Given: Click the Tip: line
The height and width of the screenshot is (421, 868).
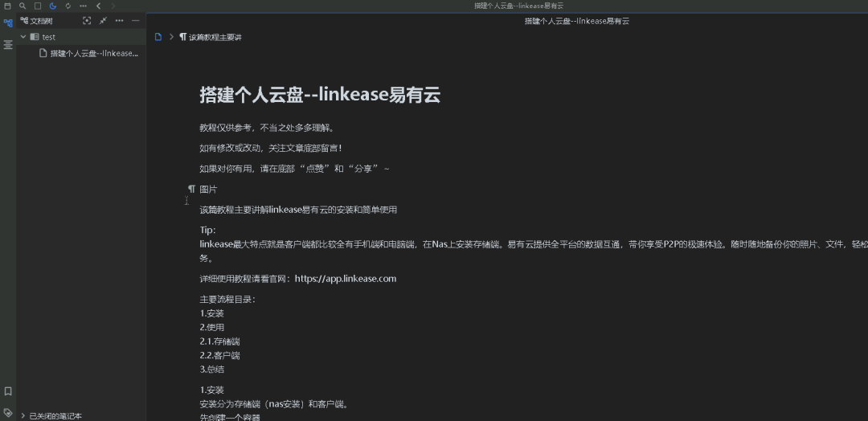Looking at the screenshot, I should click(207, 230).
